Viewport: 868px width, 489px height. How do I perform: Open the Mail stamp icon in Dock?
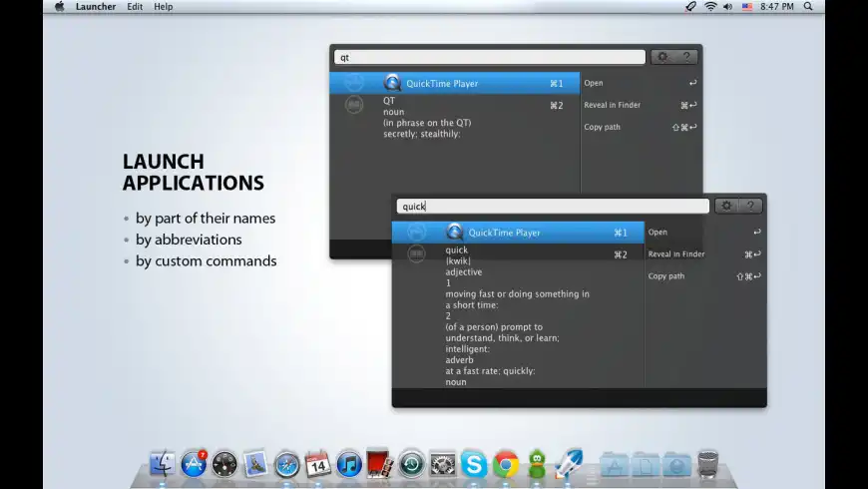point(255,464)
